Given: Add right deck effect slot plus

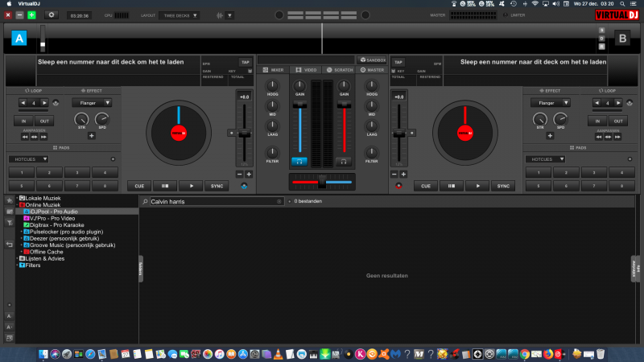Looking at the screenshot, I should coord(550,136).
